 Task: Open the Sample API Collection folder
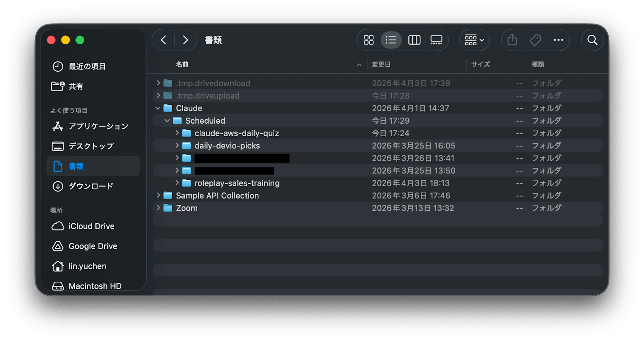click(218, 195)
